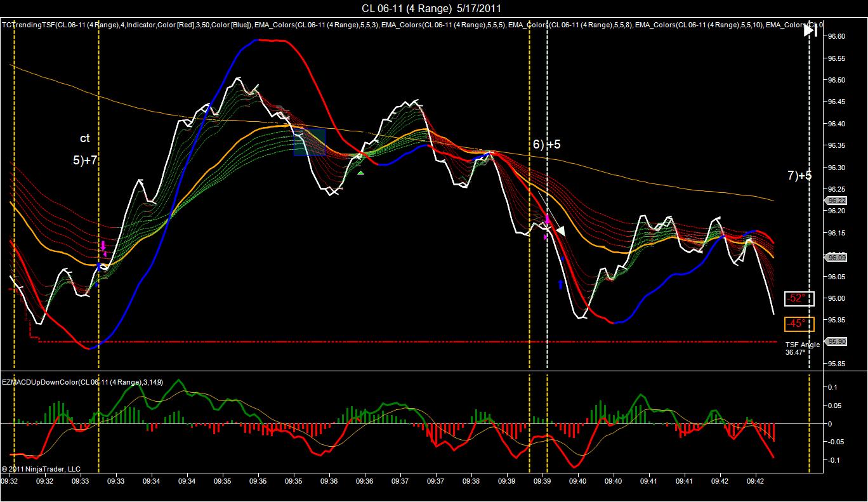
Task: Select the white arrowhead pointing at the red line
Action: click(560, 231)
